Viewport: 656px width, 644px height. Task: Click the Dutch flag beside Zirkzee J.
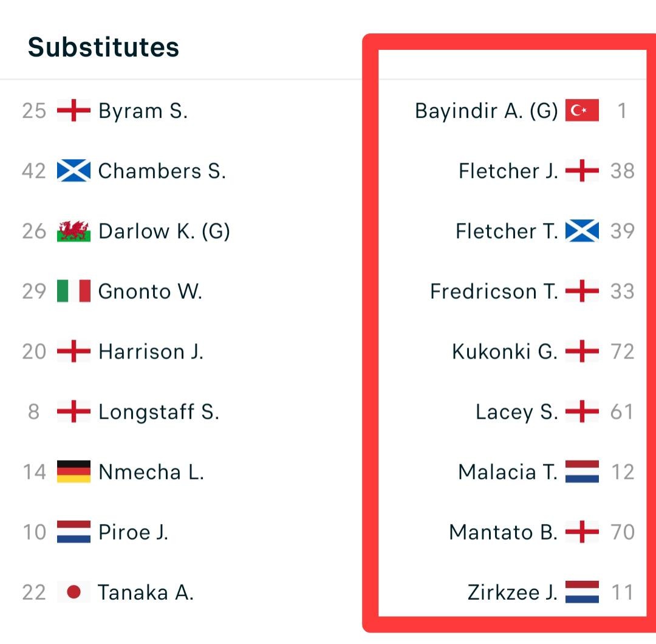pos(582,592)
